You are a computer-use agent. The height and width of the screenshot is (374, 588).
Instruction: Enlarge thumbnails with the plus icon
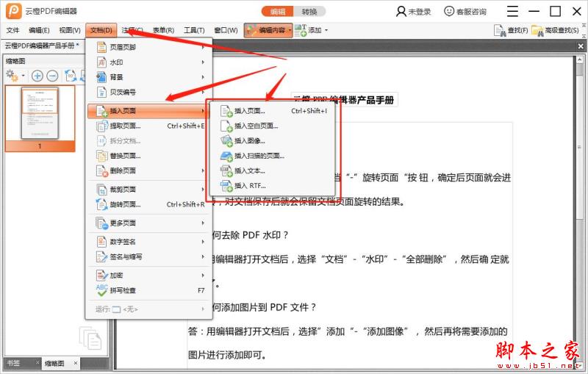(x=37, y=76)
